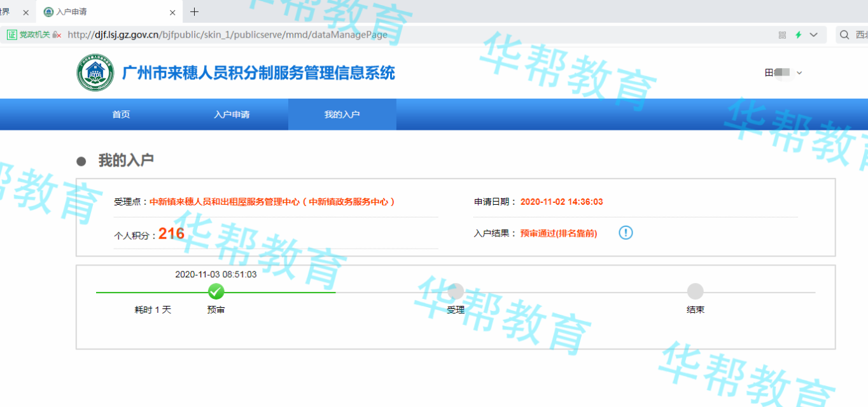Click the 受理点 service center name text
868x407 pixels.
click(272, 202)
